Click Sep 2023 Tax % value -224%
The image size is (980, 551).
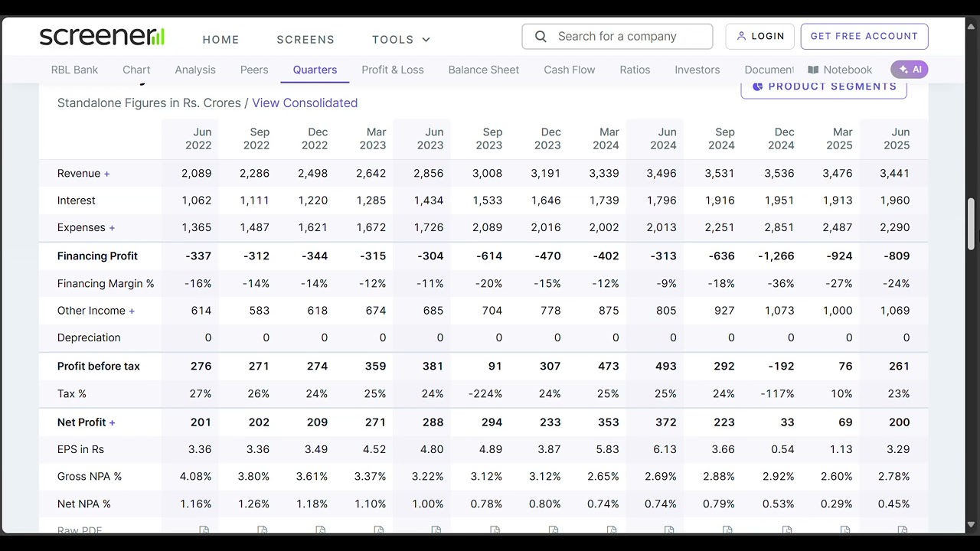(x=485, y=393)
